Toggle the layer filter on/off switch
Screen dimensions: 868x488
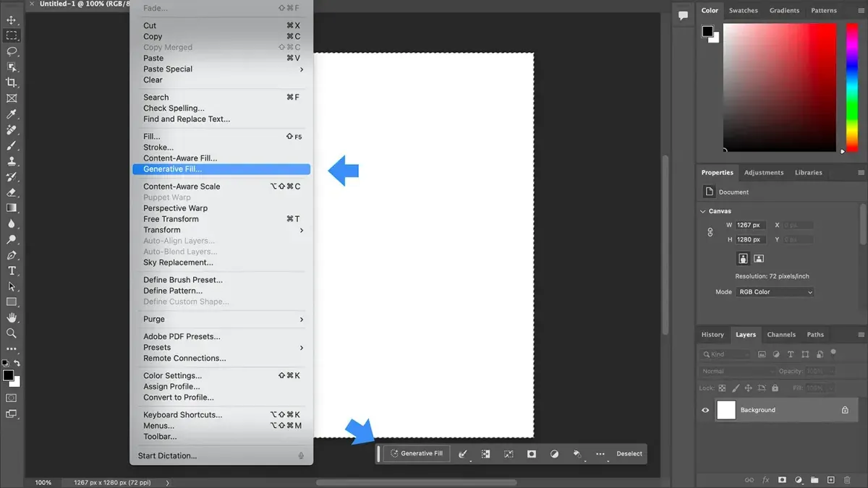(x=833, y=352)
